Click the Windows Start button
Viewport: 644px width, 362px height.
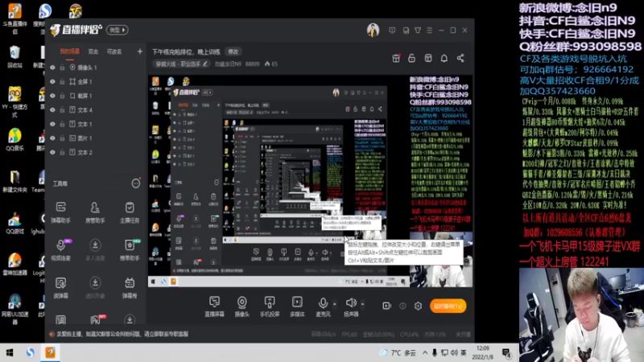(10, 352)
